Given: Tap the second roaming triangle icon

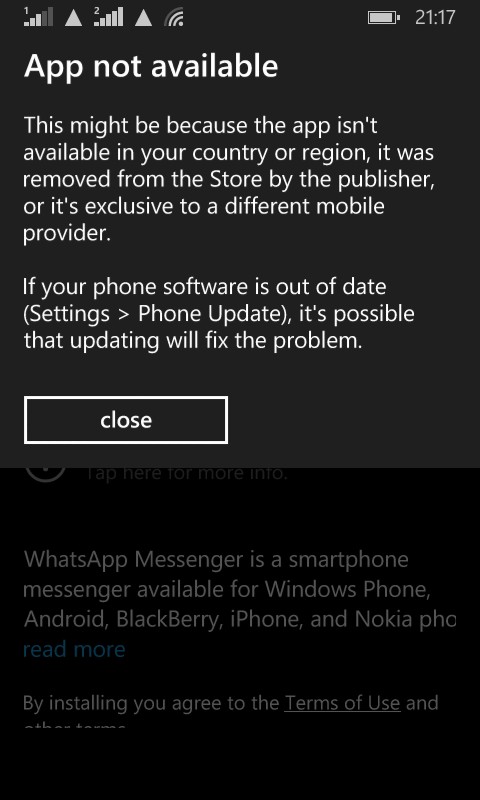Looking at the screenshot, I should coord(143,18).
